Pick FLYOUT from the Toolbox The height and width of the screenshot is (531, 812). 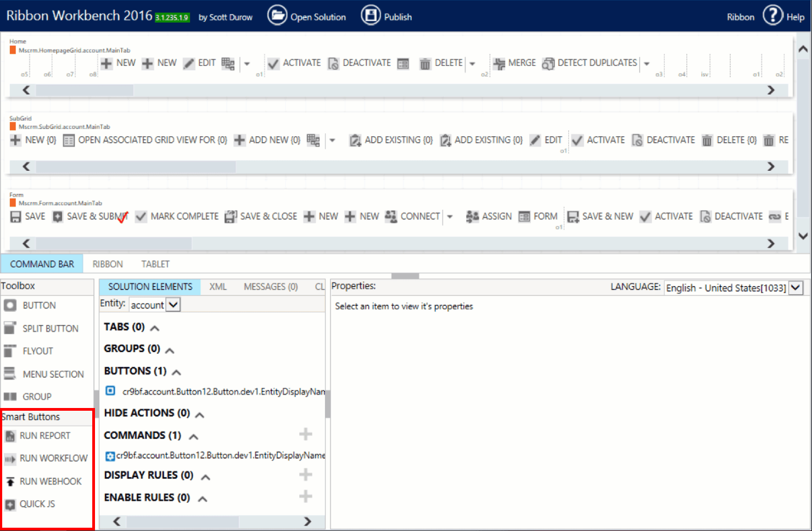(37, 350)
